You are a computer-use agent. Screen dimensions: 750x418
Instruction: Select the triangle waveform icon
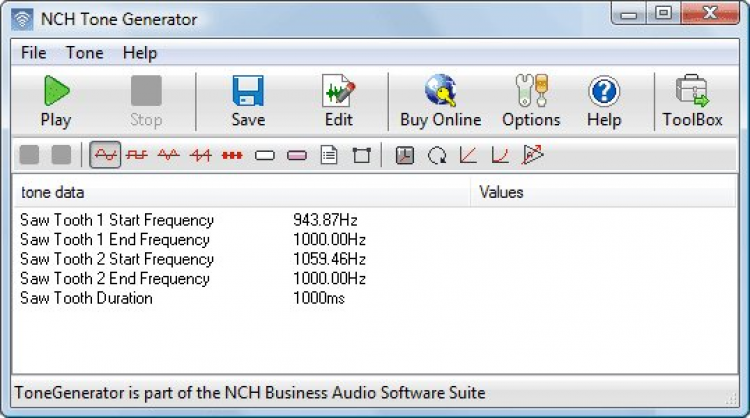pyautogui.click(x=168, y=155)
